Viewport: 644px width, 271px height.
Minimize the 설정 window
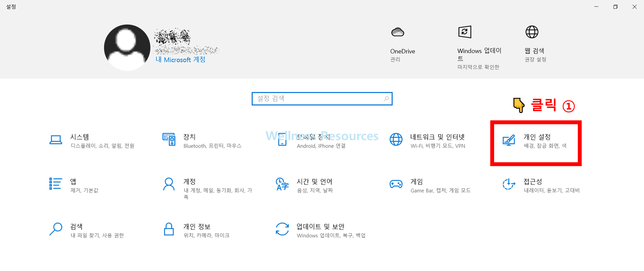point(596,6)
